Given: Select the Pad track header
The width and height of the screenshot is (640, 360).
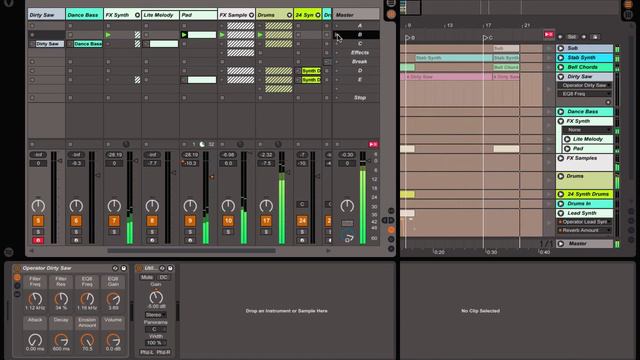Looking at the screenshot, I should coord(198,15).
